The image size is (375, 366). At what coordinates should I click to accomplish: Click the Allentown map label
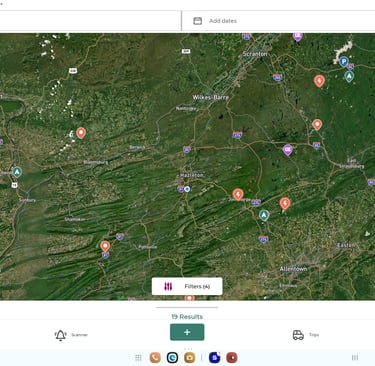293,269
